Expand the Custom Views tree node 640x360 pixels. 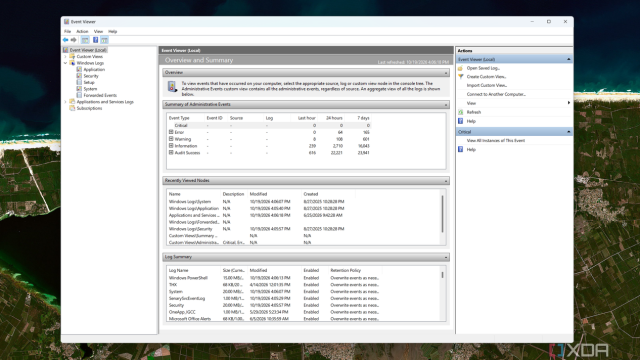65,57
